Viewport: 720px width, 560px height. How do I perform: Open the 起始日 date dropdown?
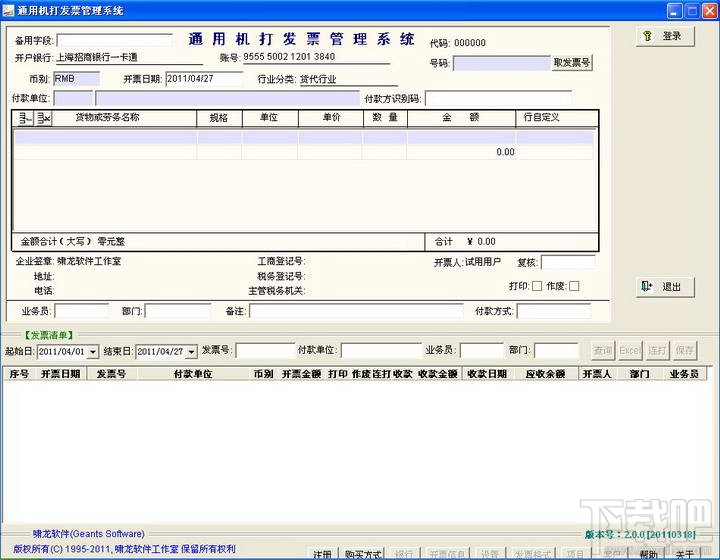click(x=93, y=352)
